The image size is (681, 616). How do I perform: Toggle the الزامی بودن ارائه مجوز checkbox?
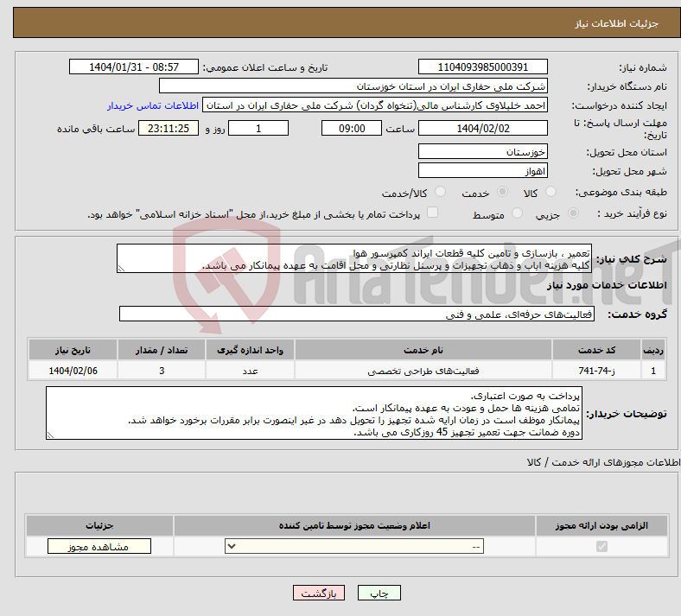click(601, 546)
